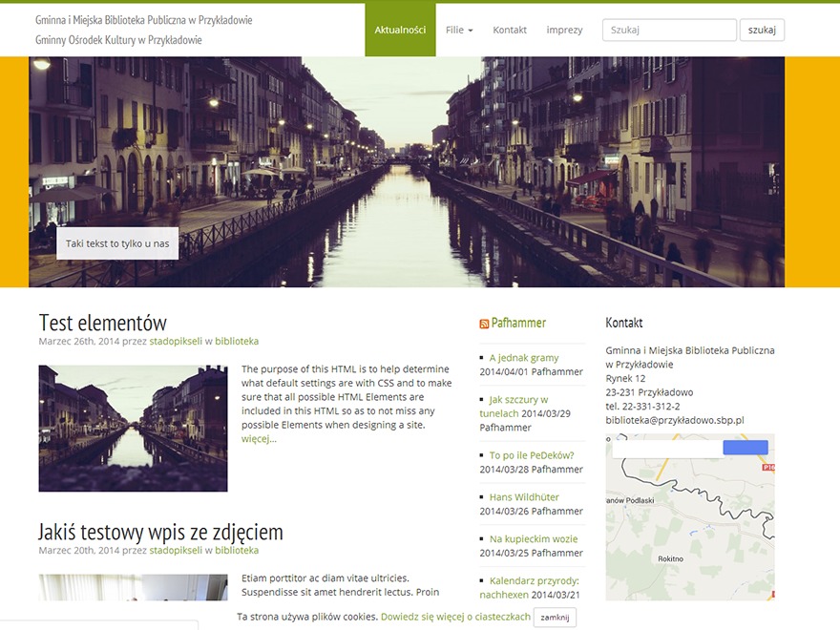Image resolution: width=840 pixels, height=630 pixels.
Task: Click the phone number tel. 22-331-312-2
Action: click(642, 407)
